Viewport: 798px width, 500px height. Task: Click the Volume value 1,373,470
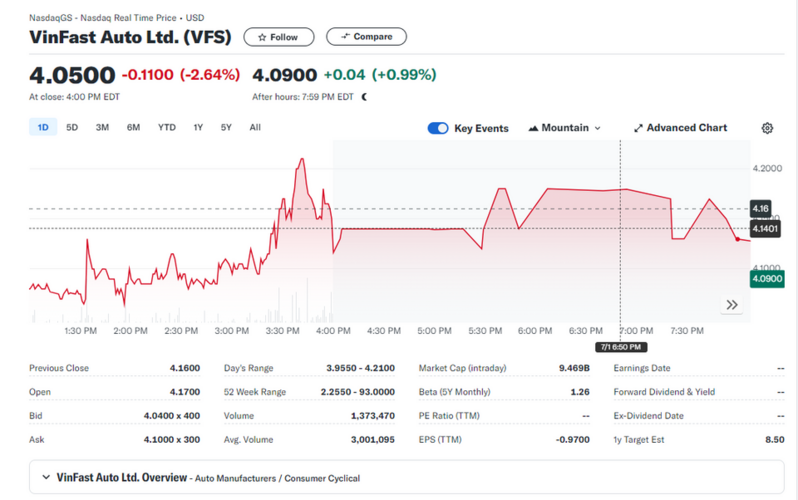pyautogui.click(x=373, y=416)
